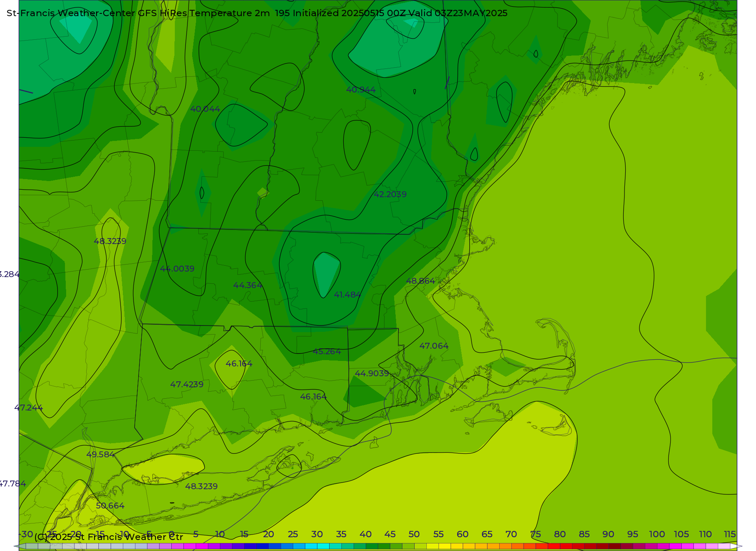
Task: Click the map title reading GFS HiRes Temperature 2m
Action: point(204,13)
